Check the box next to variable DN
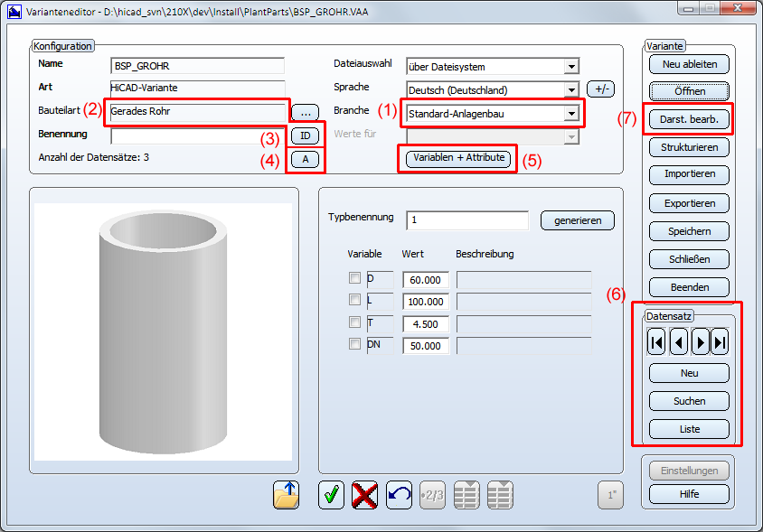763x532 pixels. coord(354,343)
